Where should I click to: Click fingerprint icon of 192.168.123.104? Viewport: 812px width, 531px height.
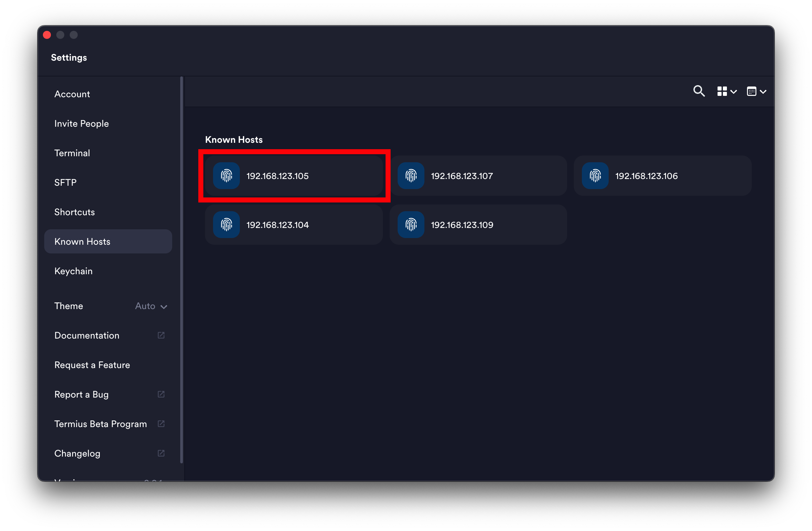226,225
